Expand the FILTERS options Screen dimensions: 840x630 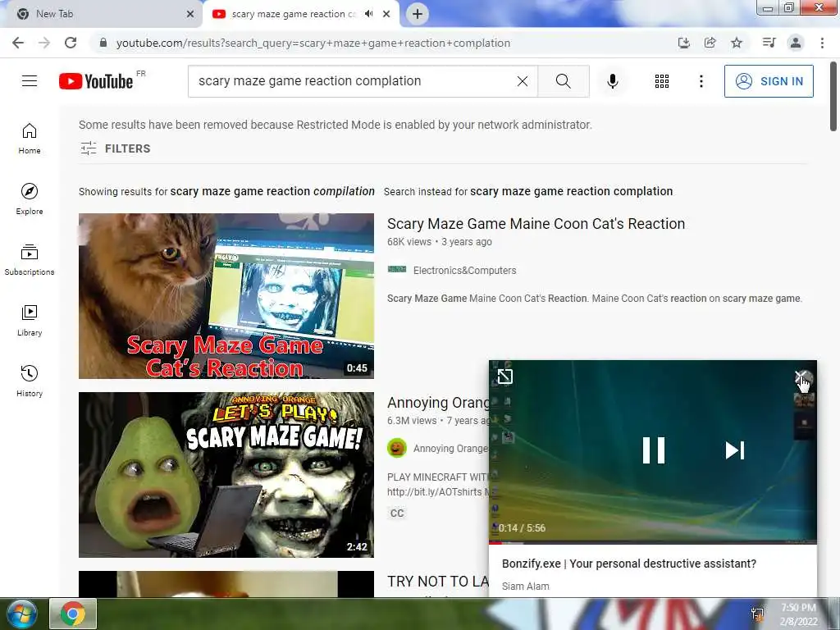point(115,148)
